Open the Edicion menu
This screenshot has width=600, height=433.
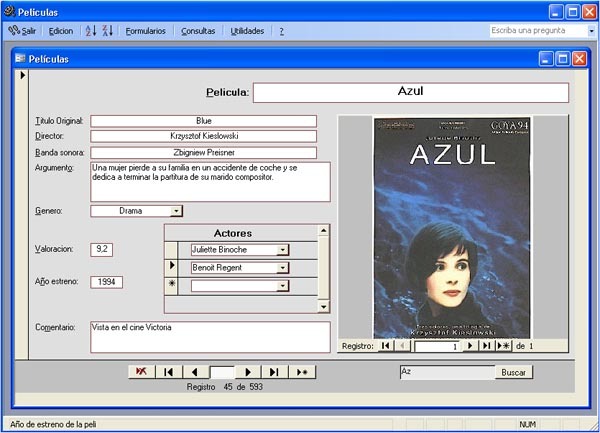click(x=60, y=31)
